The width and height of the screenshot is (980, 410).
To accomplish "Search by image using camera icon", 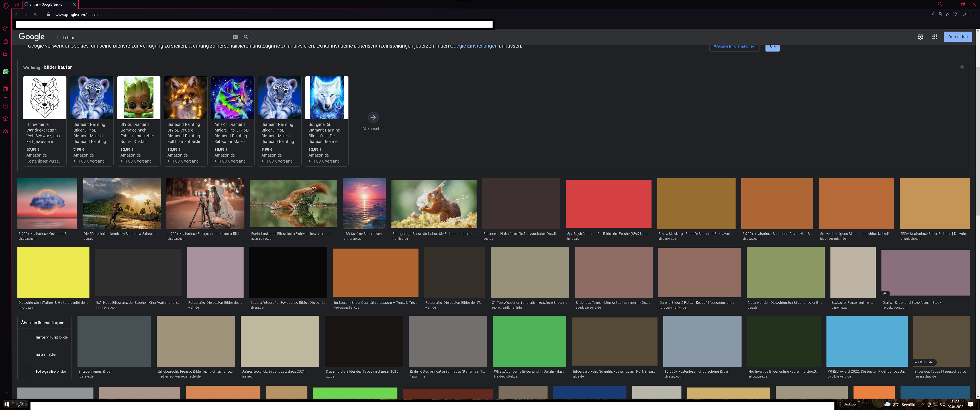I will point(235,37).
